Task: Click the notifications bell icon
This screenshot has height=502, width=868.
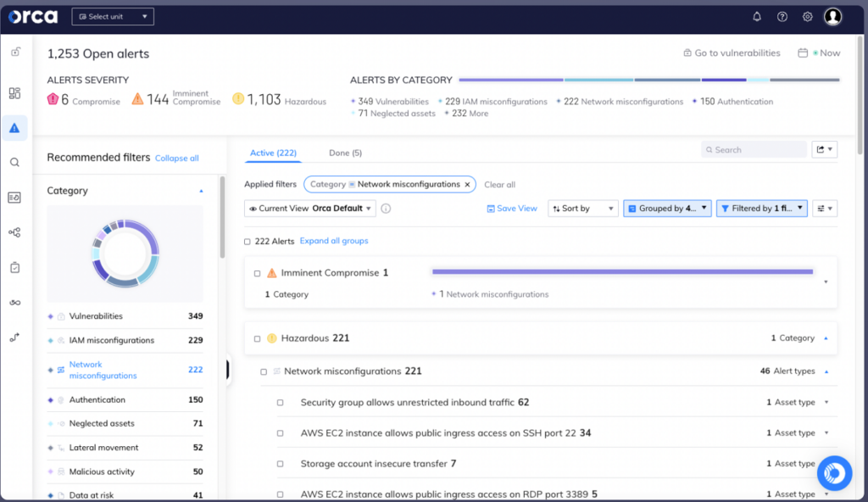Action: tap(755, 16)
